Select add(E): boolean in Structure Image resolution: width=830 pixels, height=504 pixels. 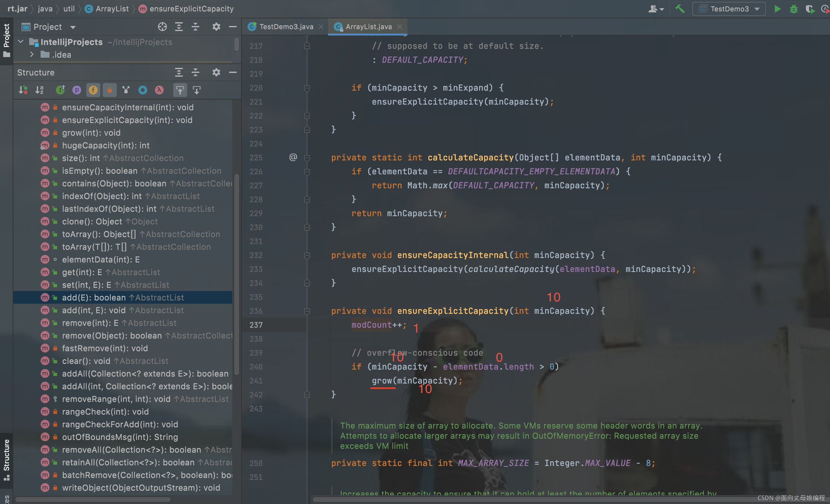pyautogui.click(x=122, y=297)
